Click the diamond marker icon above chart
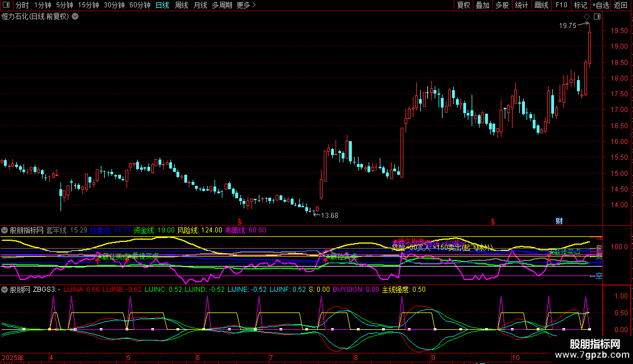Viewport: 633px width, 364px height. coord(587,17)
